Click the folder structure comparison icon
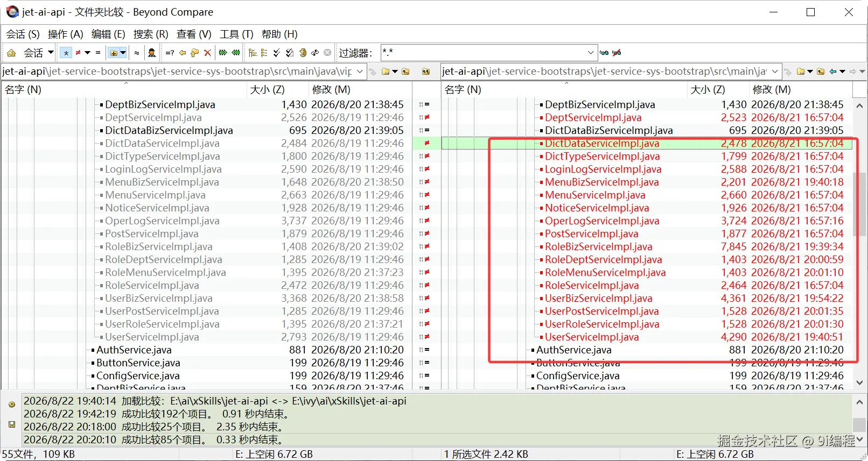The image size is (868, 461). [x=114, y=53]
